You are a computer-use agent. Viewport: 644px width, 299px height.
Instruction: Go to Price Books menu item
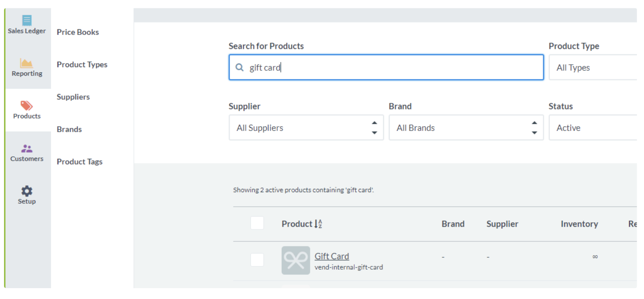[x=78, y=32]
